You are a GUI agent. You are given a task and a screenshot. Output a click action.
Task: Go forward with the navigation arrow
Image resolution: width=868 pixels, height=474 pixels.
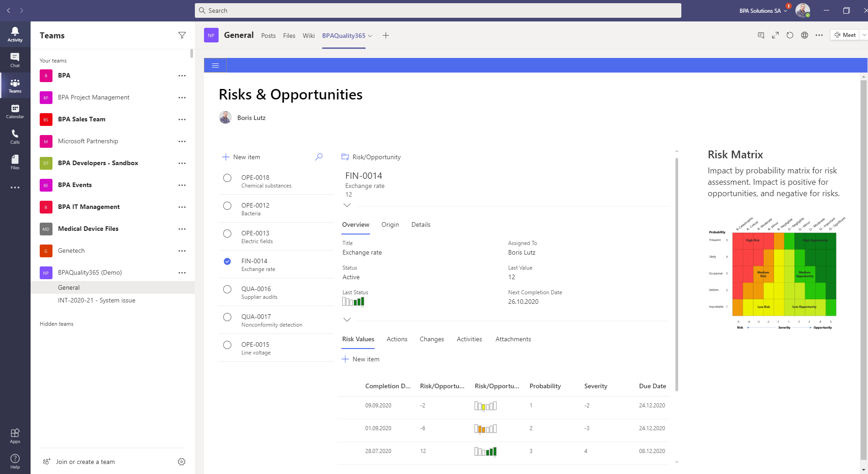[x=21, y=10]
